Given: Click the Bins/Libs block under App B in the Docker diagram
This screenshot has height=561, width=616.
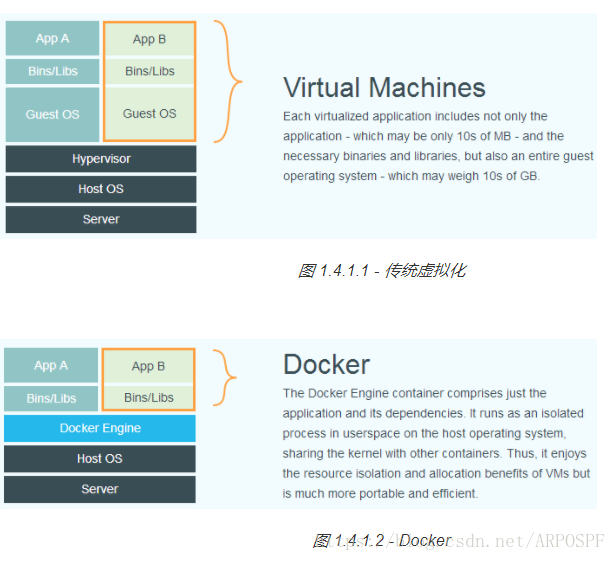Looking at the screenshot, I should [x=148, y=398].
